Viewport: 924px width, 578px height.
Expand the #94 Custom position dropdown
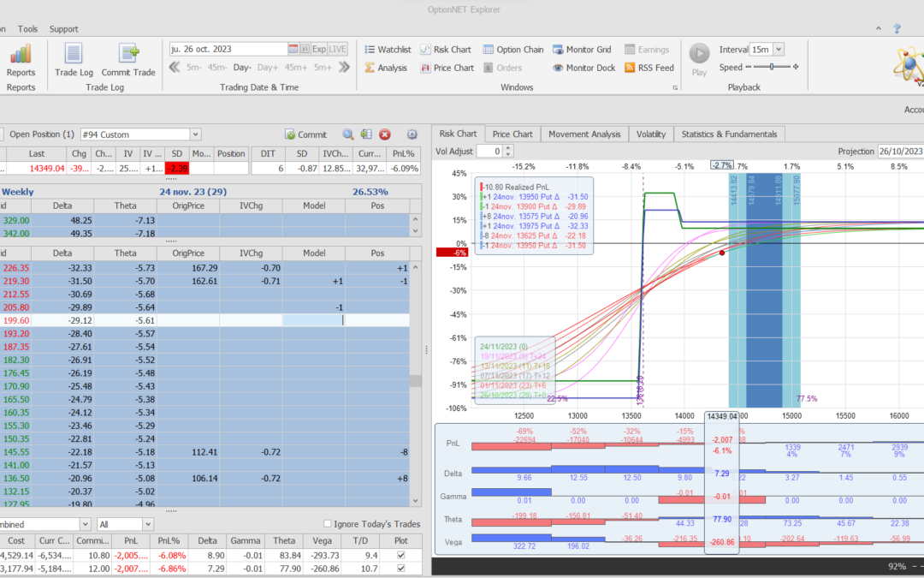pos(195,134)
